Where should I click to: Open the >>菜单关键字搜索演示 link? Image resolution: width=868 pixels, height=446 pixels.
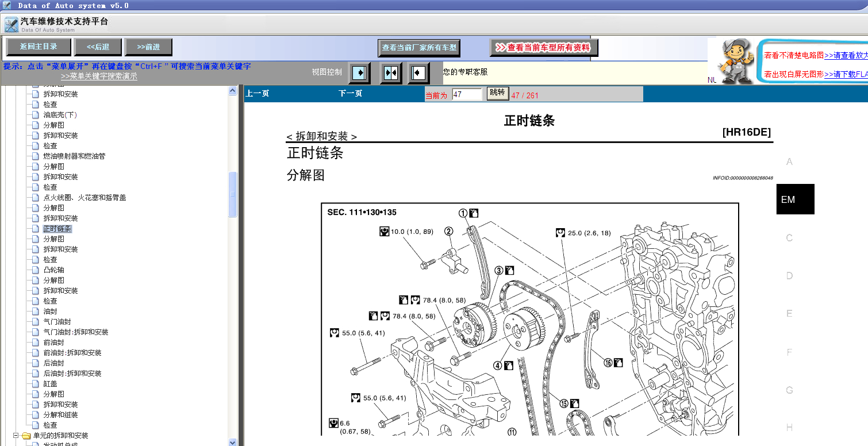point(99,76)
